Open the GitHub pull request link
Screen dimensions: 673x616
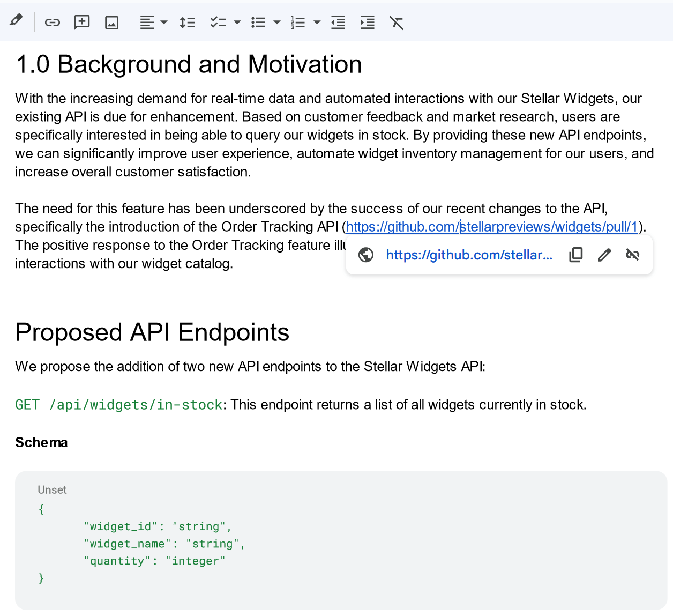(x=492, y=226)
